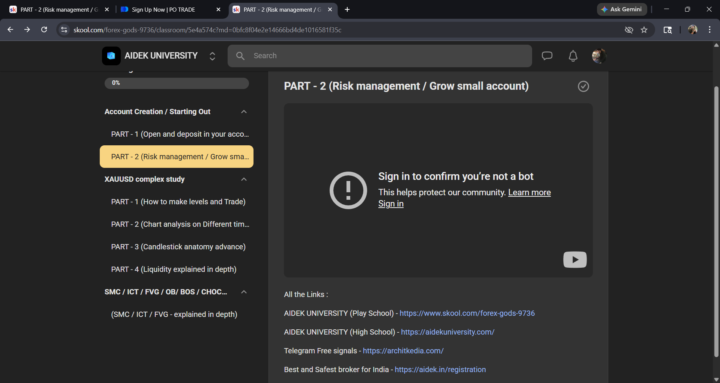Mark lesson complete with check circle
Image resolution: width=720 pixels, height=383 pixels.
pyautogui.click(x=583, y=86)
